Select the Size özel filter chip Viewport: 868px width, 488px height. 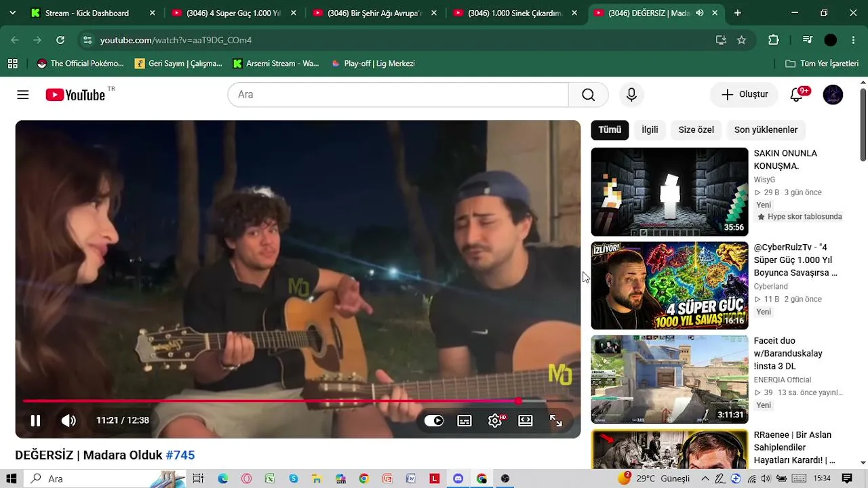pos(696,130)
